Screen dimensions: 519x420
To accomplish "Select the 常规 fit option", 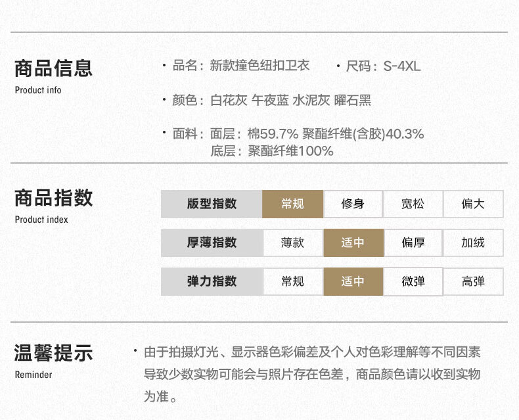I will click(x=292, y=204).
